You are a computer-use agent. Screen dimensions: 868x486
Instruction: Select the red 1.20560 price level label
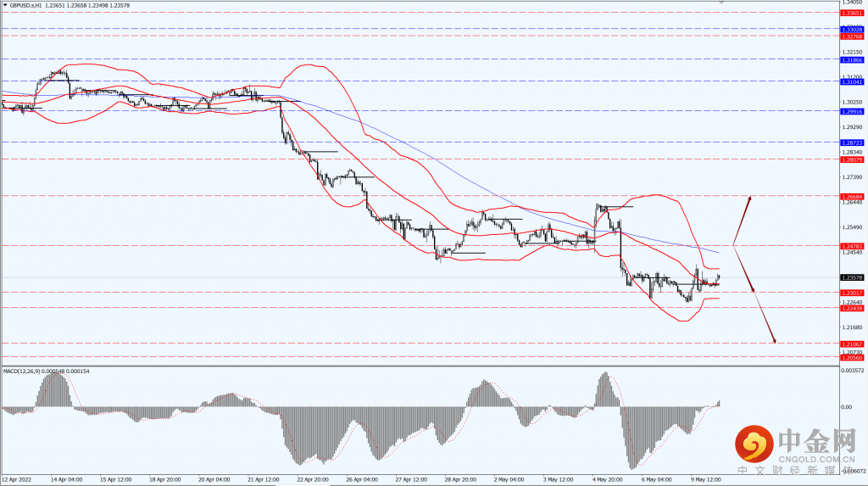(x=851, y=358)
